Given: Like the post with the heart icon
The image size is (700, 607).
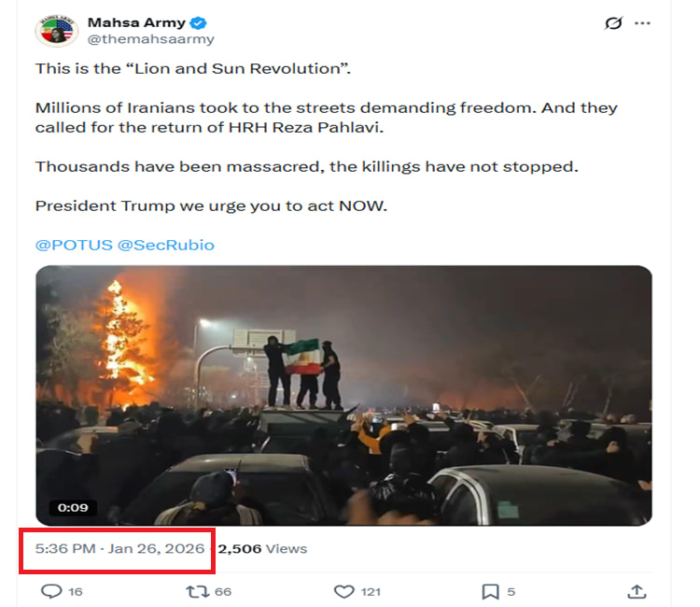Looking at the screenshot, I should point(343,591).
